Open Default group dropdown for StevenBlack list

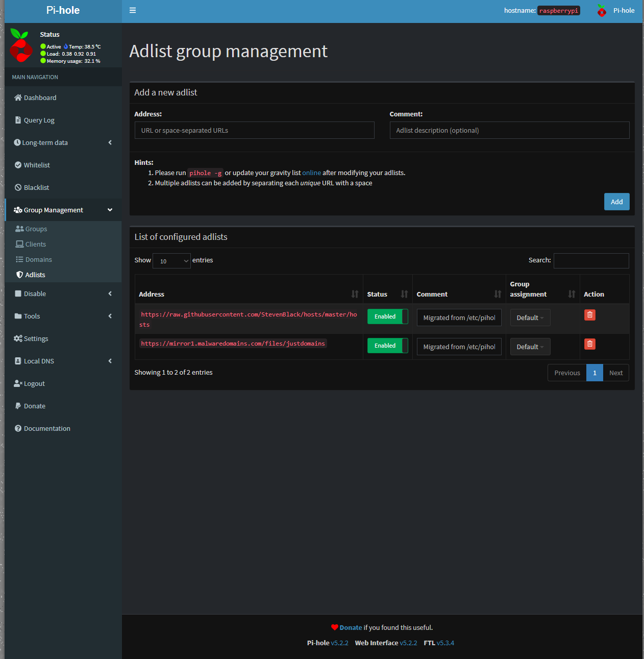coord(530,318)
